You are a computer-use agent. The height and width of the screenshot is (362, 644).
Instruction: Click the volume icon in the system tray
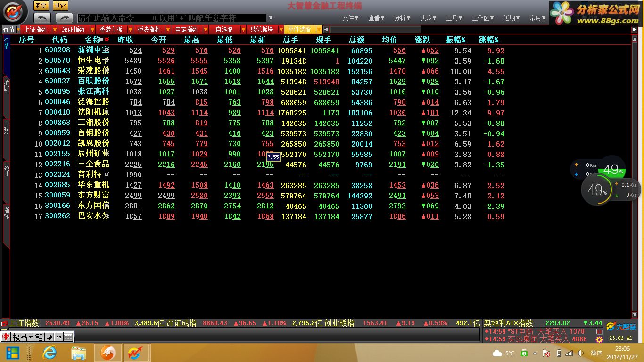coord(581,353)
